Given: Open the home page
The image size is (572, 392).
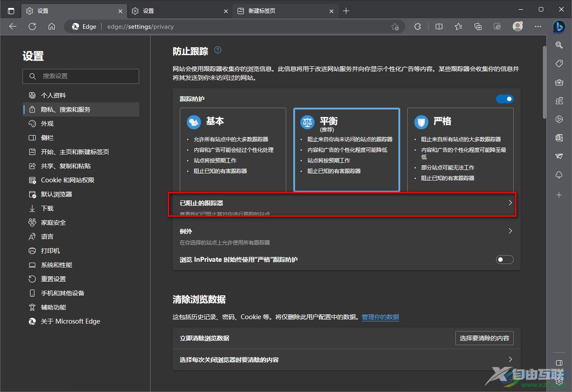Looking at the screenshot, I should 52,26.
